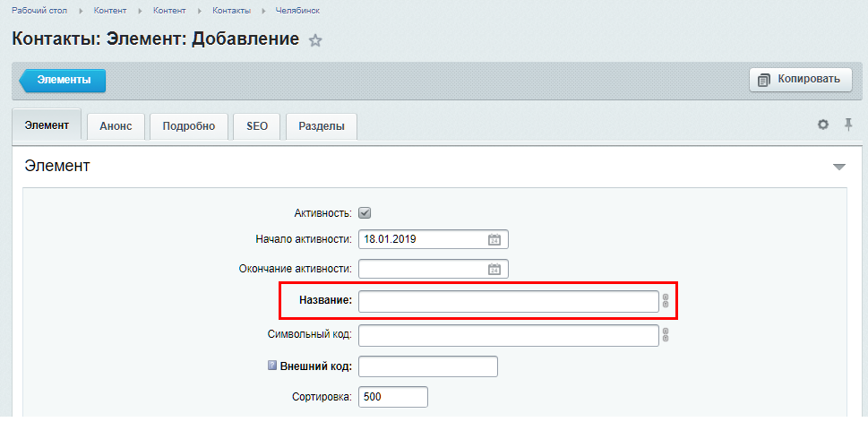
Task: Focus the Название text field
Action: [508, 302]
